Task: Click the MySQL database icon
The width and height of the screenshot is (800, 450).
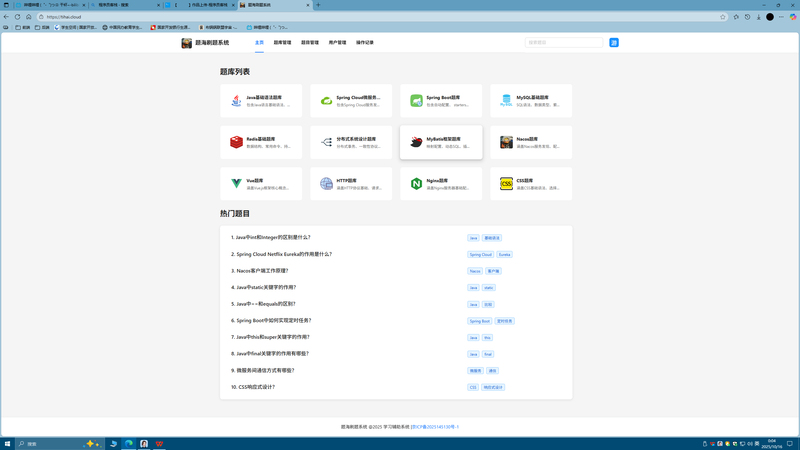Action: pos(506,101)
